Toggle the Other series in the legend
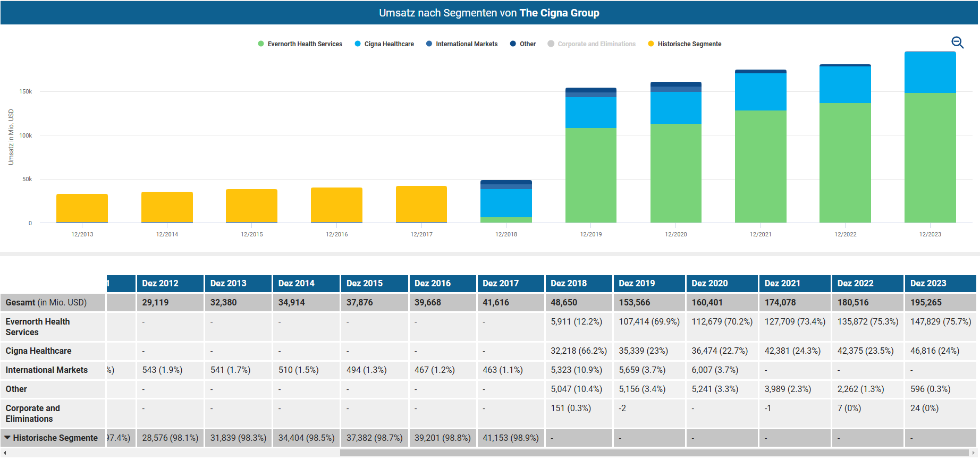The image size is (980, 460). coord(523,44)
